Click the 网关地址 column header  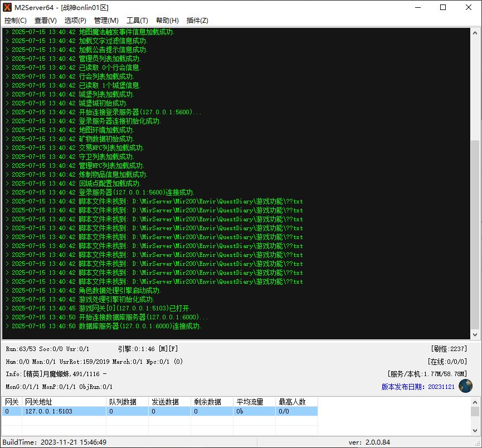pyautogui.click(x=64, y=402)
